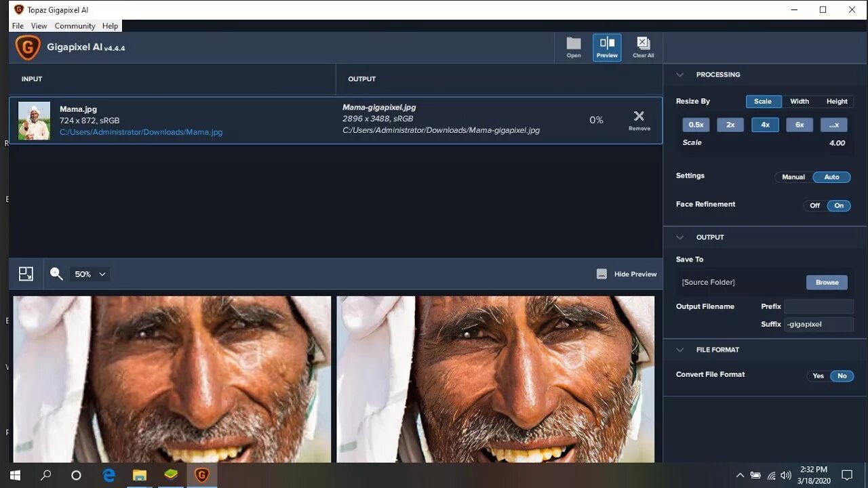Click the Mama-gigapixel.jpg output filename
Image resolution: width=868 pixels, height=488 pixels.
pyautogui.click(x=379, y=107)
